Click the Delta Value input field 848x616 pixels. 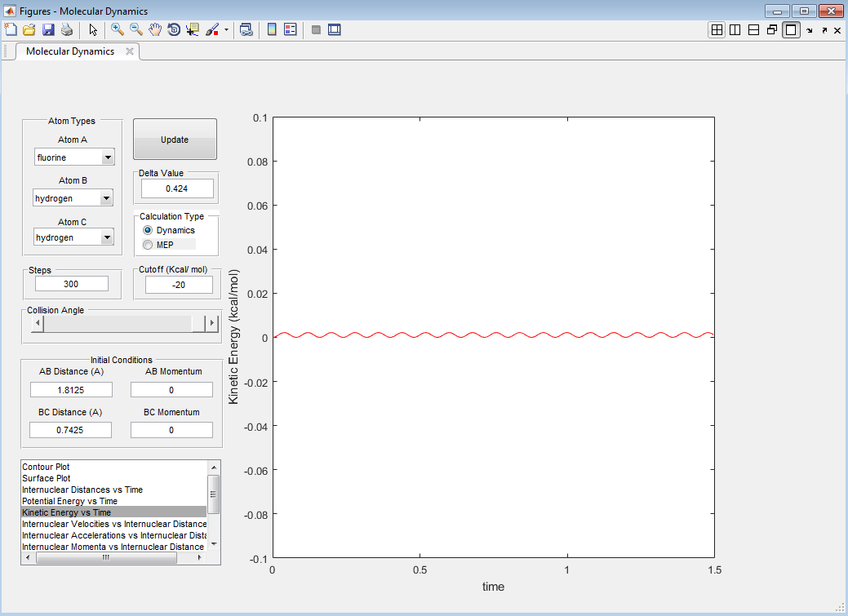[177, 188]
